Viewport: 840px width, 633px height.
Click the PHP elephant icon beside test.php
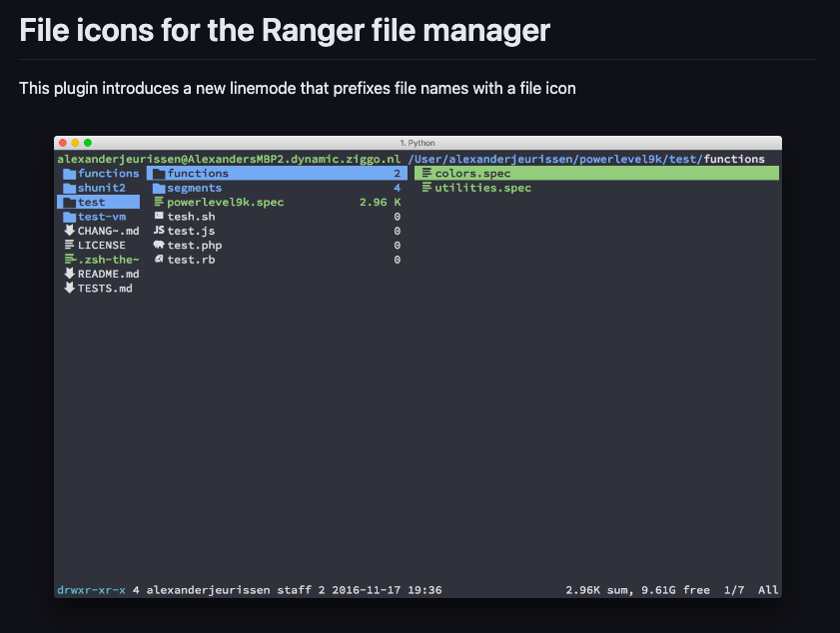159,245
